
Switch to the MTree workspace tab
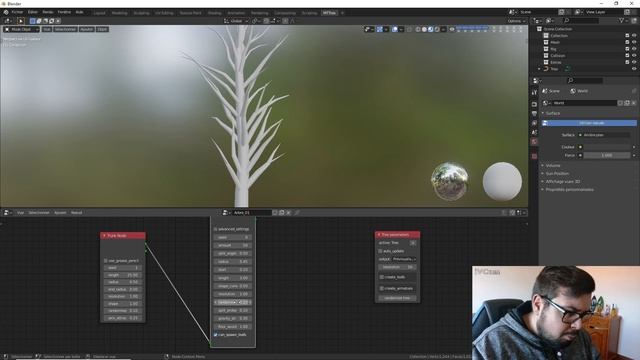[329, 13]
